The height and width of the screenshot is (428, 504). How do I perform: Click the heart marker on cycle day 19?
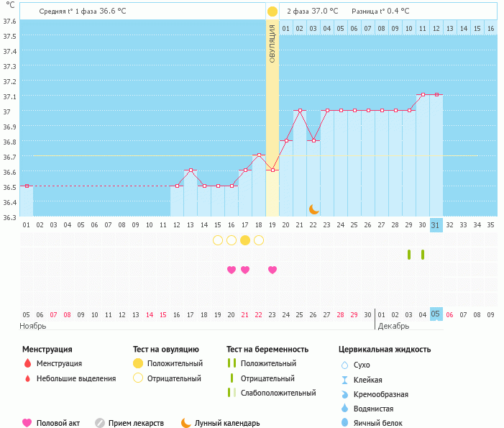point(272,270)
